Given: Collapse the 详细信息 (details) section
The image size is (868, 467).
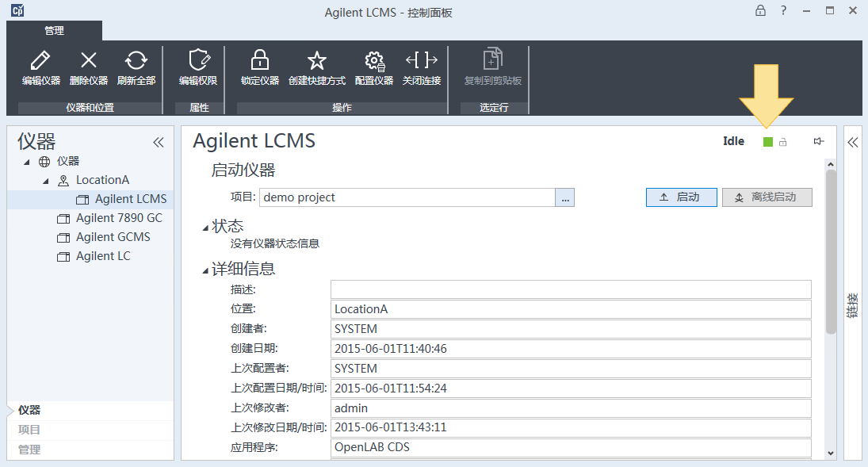Looking at the screenshot, I should pyautogui.click(x=205, y=271).
